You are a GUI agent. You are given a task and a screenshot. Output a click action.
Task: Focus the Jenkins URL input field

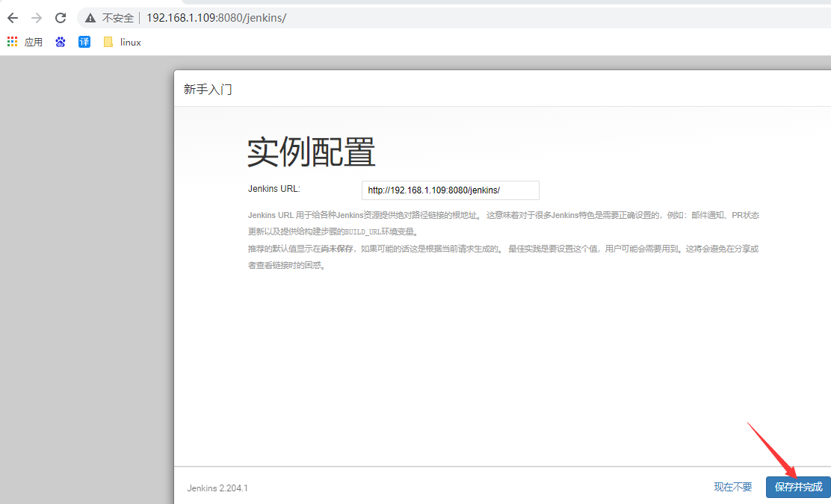click(x=451, y=190)
